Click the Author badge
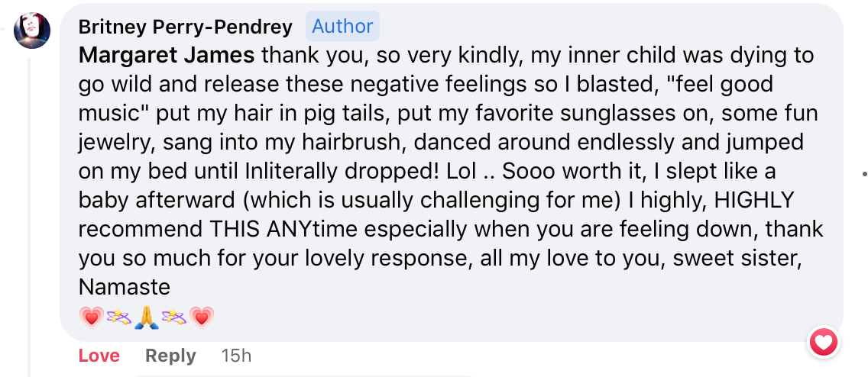868x377 pixels. point(342,27)
